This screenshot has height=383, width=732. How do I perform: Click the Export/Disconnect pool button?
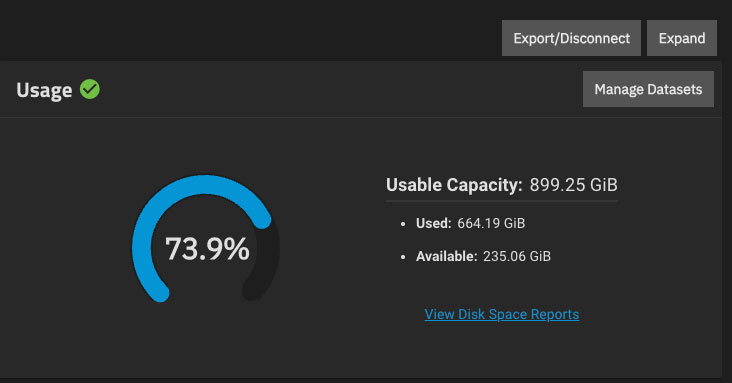(571, 38)
